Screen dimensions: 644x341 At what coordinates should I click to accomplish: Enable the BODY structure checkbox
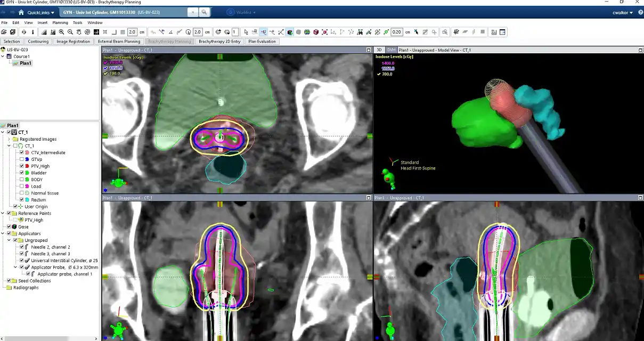(22, 180)
